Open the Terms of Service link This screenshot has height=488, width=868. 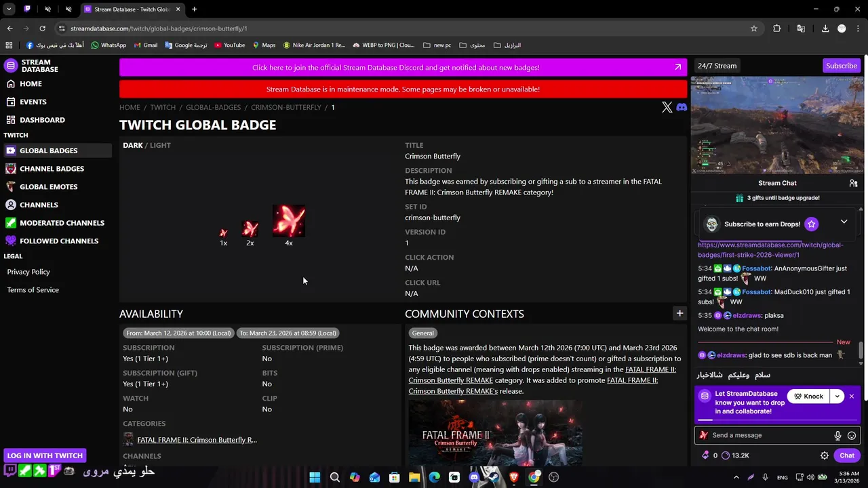point(33,290)
